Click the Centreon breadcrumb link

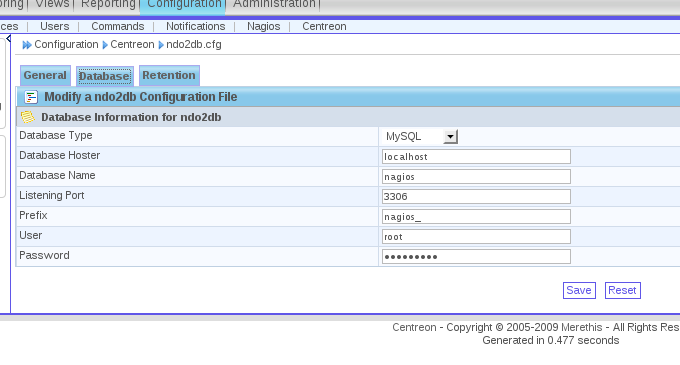coord(132,45)
